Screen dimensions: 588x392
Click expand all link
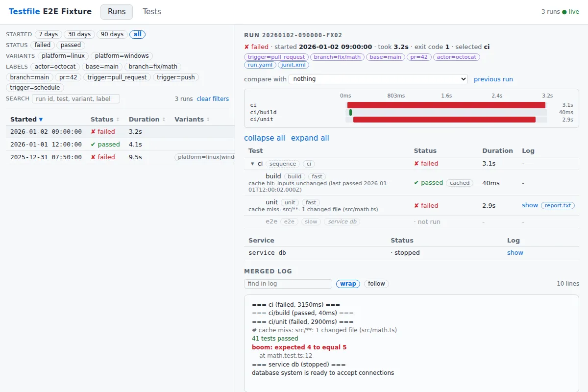[x=310, y=138]
